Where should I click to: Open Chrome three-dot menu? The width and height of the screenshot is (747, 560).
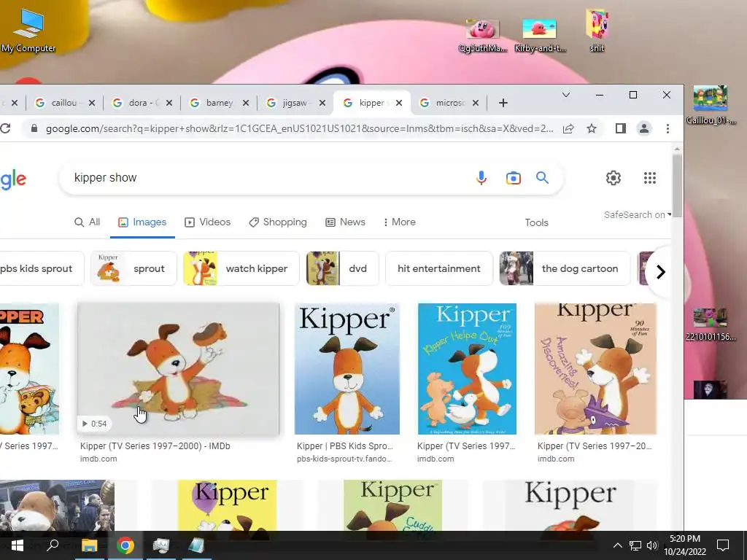667,128
